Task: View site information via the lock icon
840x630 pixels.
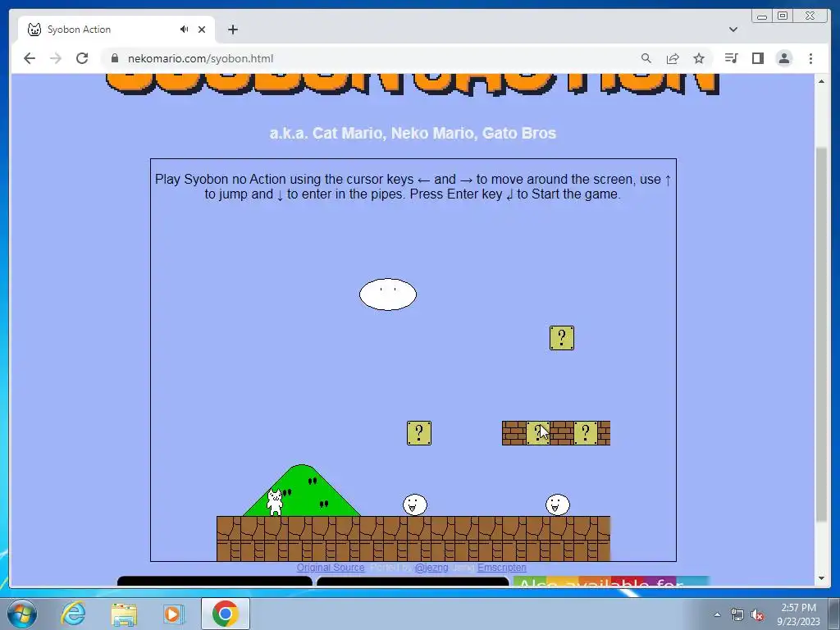Action: coord(115,58)
